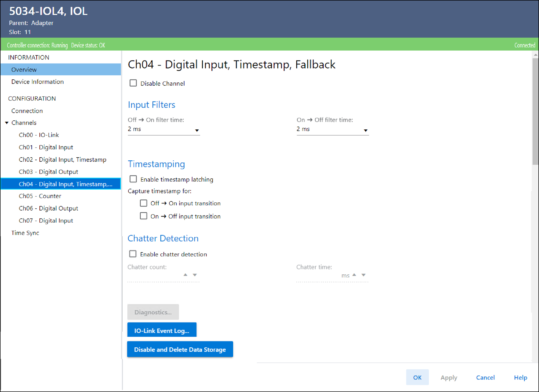
Task: Click chatter count decrement arrow
Action: (x=195, y=275)
